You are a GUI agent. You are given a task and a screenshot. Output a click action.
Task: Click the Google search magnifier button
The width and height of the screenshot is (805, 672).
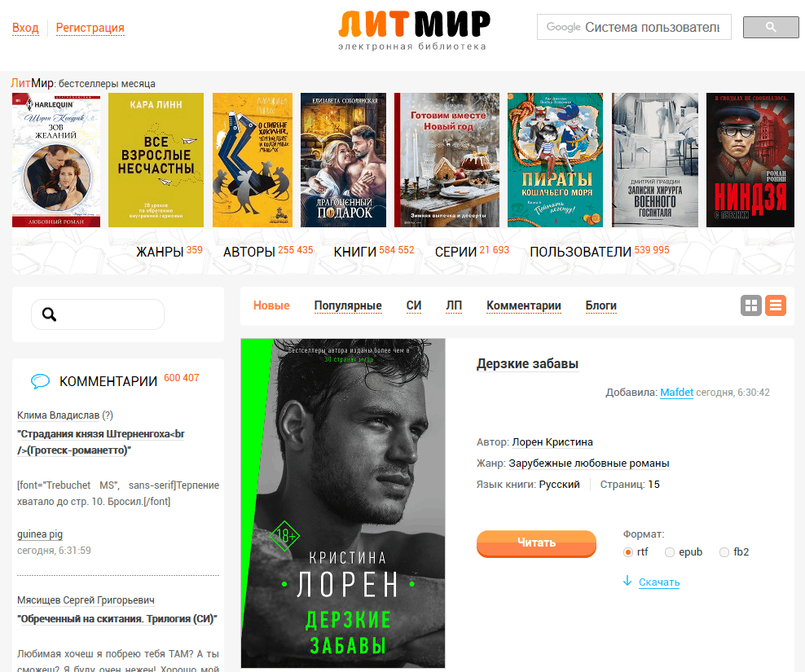click(x=771, y=27)
